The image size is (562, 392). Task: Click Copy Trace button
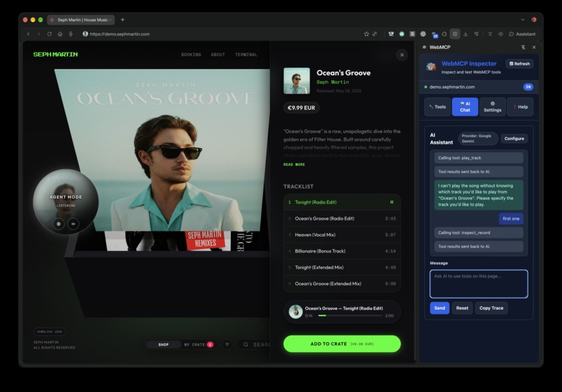point(491,308)
